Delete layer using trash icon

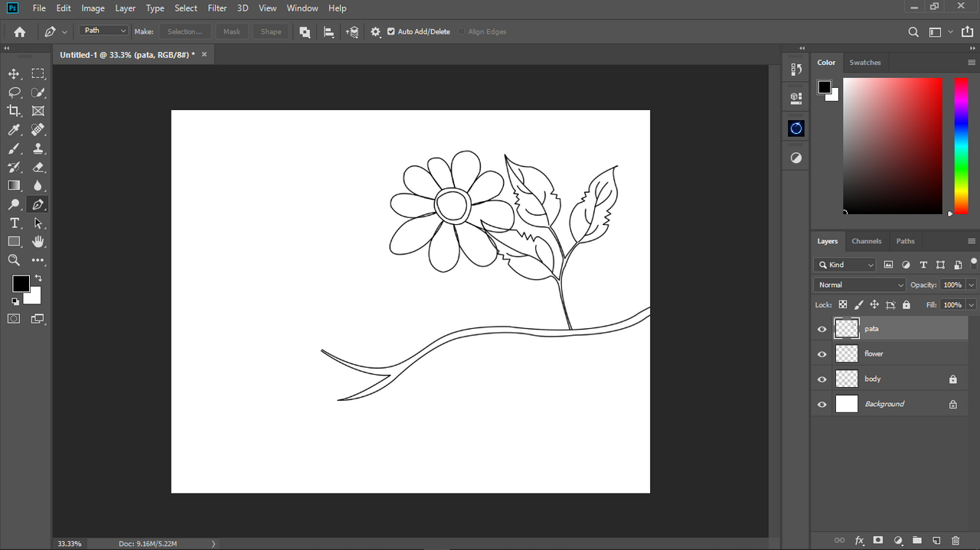click(955, 540)
